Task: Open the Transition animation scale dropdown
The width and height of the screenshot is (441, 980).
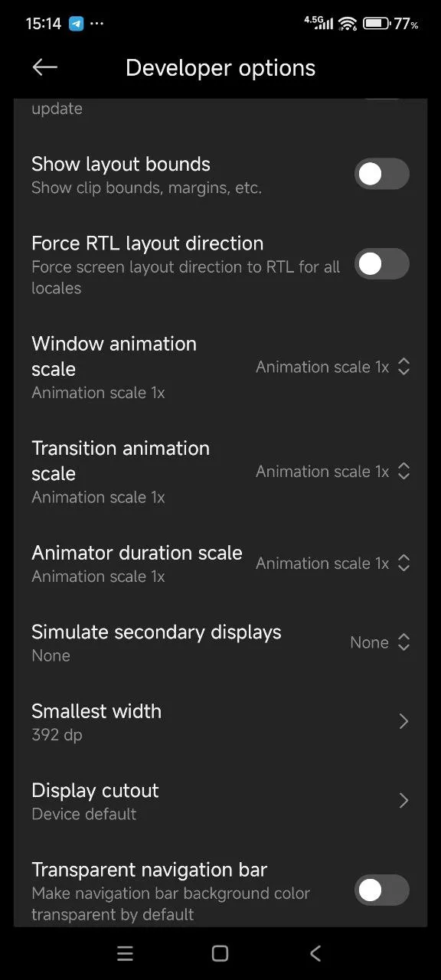Action: [x=333, y=472]
